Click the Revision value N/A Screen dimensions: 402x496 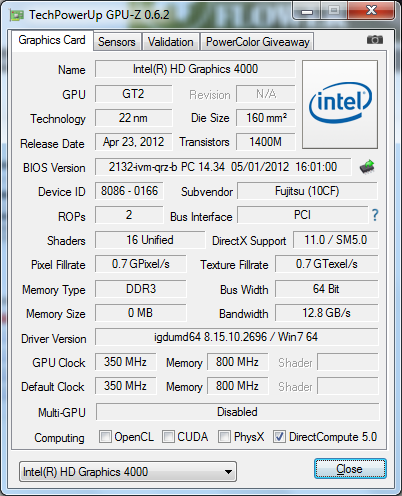pos(266,94)
